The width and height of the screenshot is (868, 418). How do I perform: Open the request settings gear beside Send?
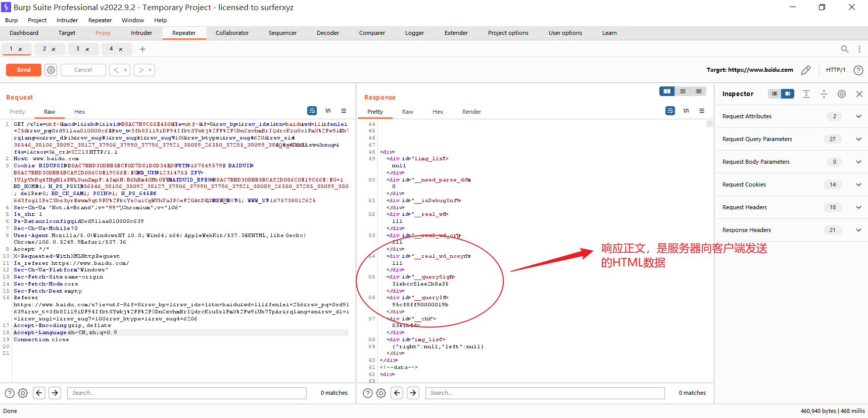(51, 70)
